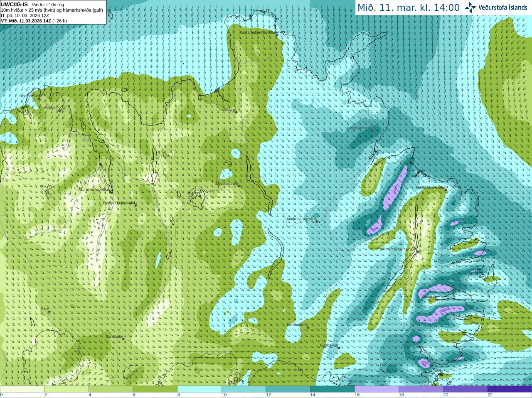Click the legend tick label 22

pyautogui.click(x=490, y=395)
